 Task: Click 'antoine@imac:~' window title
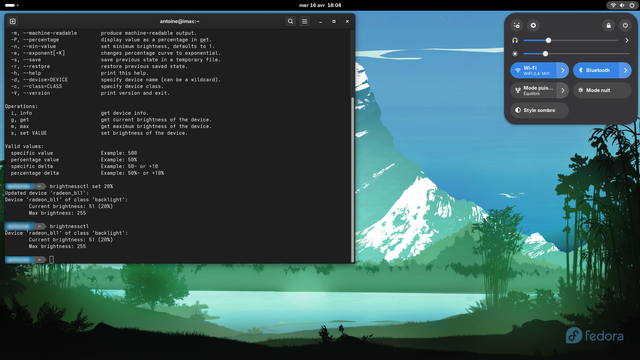tap(180, 21)
